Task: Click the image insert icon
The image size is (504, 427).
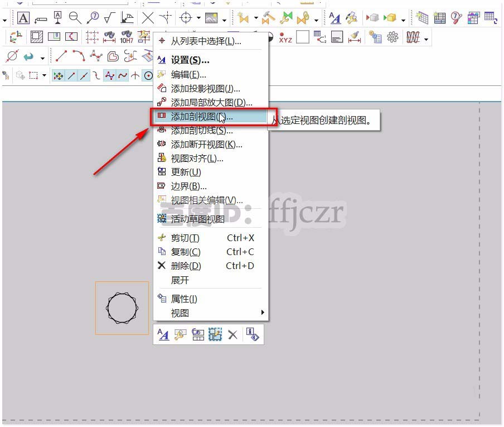Action: [x=211, y=18]
